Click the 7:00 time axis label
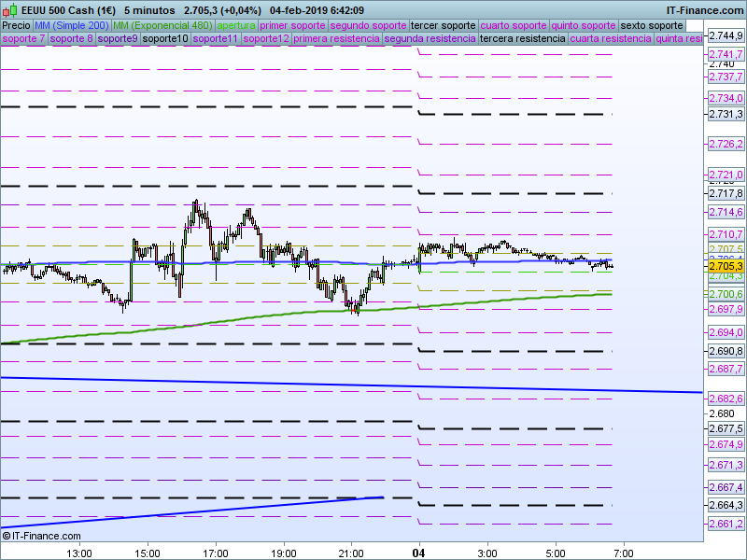Viewport: 747px width, 560px height. pyautogui.click(x=624, y=553)
